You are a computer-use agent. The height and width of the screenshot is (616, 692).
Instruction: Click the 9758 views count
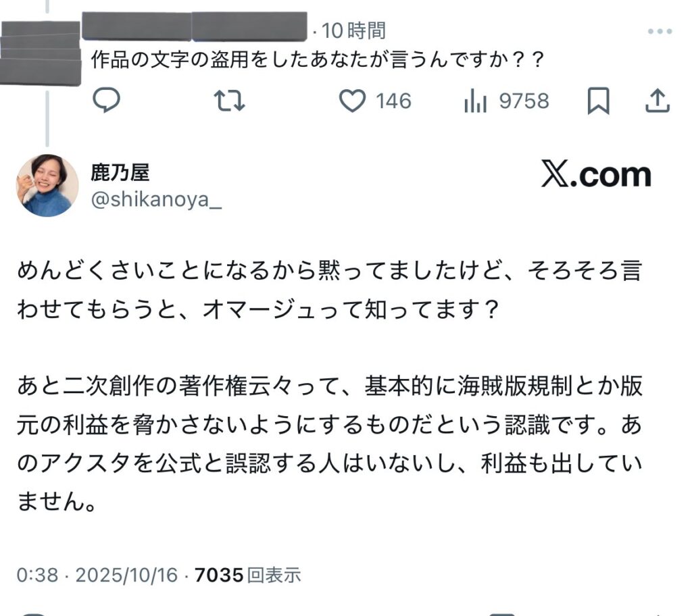tap(524, 101)
